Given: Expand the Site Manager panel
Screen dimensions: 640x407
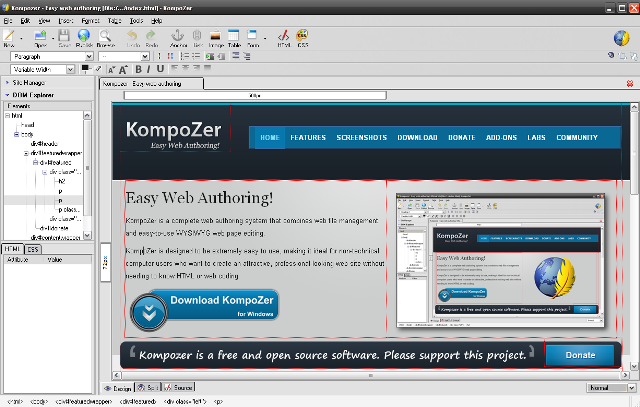Looking at the screenshot, I should point(7,82).
